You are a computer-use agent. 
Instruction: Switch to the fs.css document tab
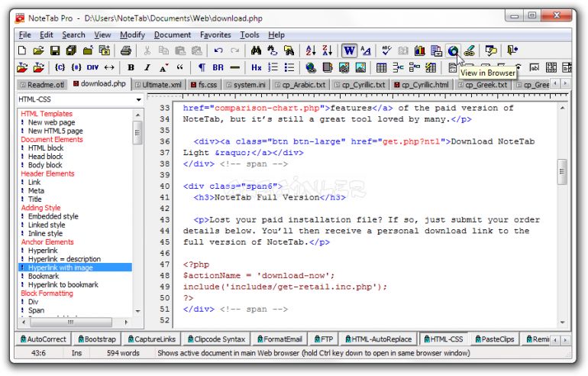click(x=205, y=84)
